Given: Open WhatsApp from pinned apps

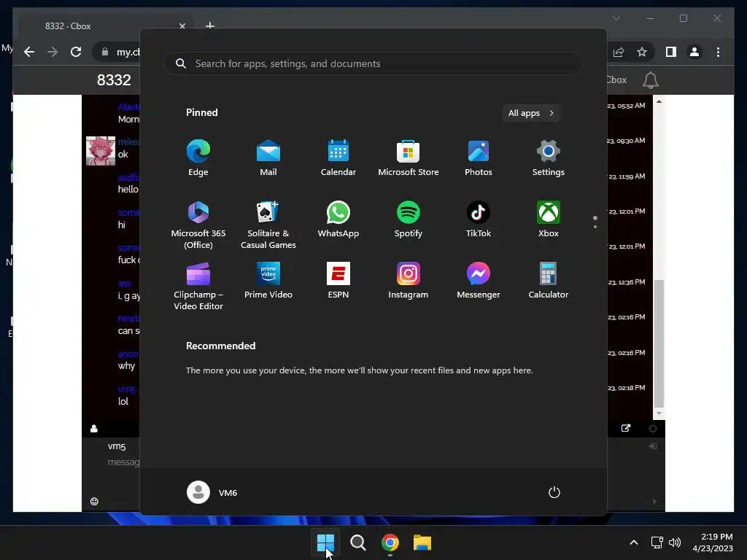Looking at the screenshot, I should (x=338, y=219).
